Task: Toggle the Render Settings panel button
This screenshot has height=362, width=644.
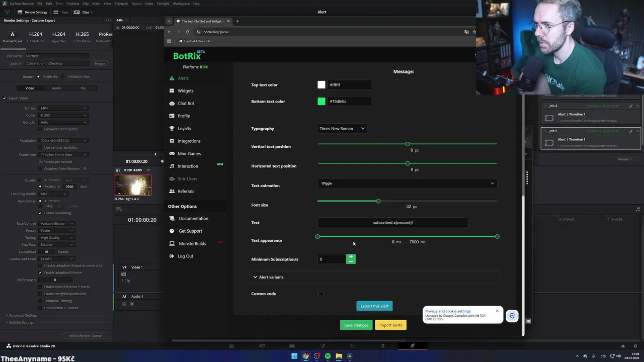Action: (x=32, y=12)
